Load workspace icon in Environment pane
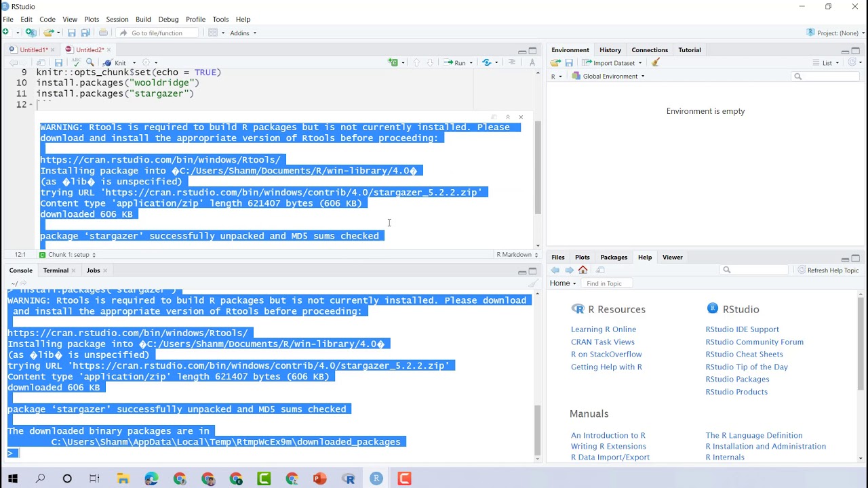 [x=555, y=63]
